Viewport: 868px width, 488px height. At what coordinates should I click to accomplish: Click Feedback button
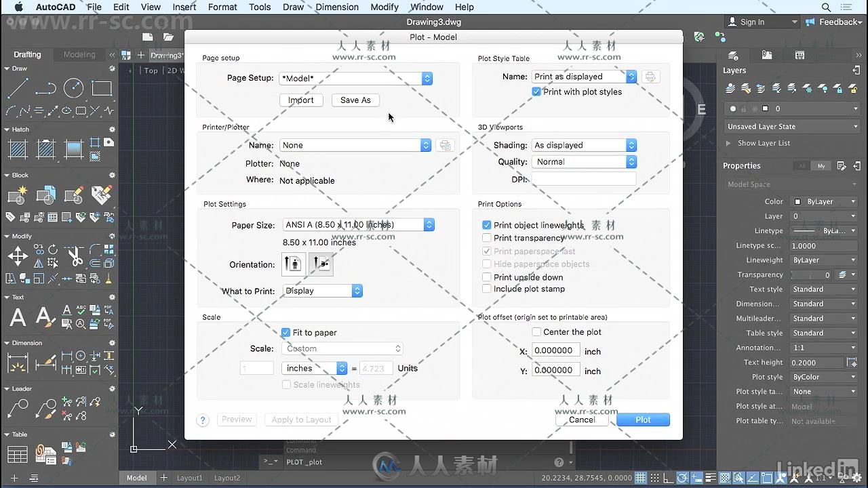tap(835, 22)
